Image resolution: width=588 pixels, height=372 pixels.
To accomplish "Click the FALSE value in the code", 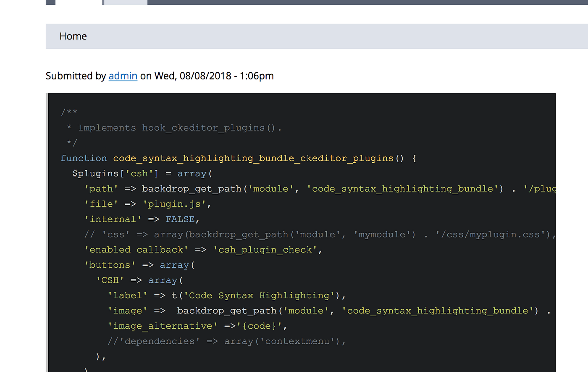I will coord(180,219).
